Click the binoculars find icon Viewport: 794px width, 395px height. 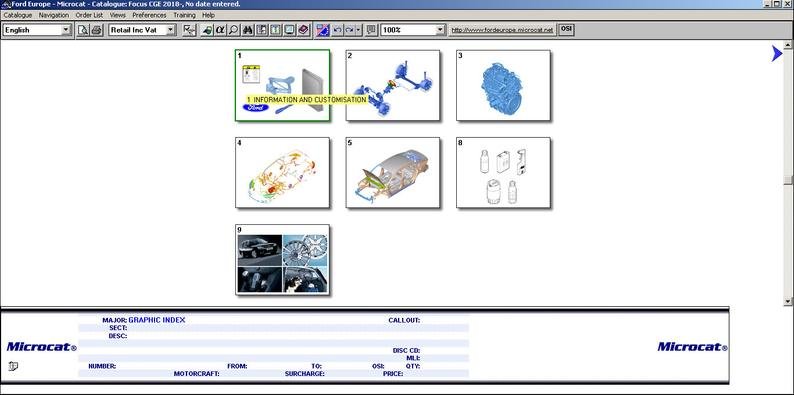pos(248,30)
